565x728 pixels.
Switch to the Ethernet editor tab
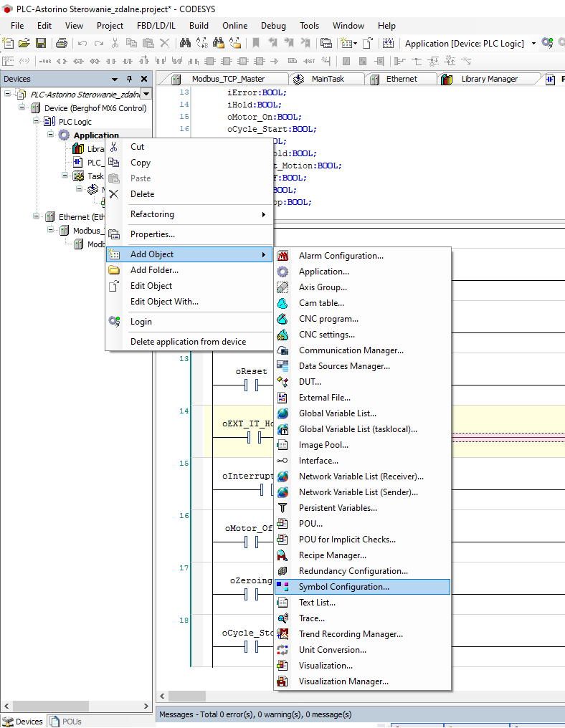point(402,79)
